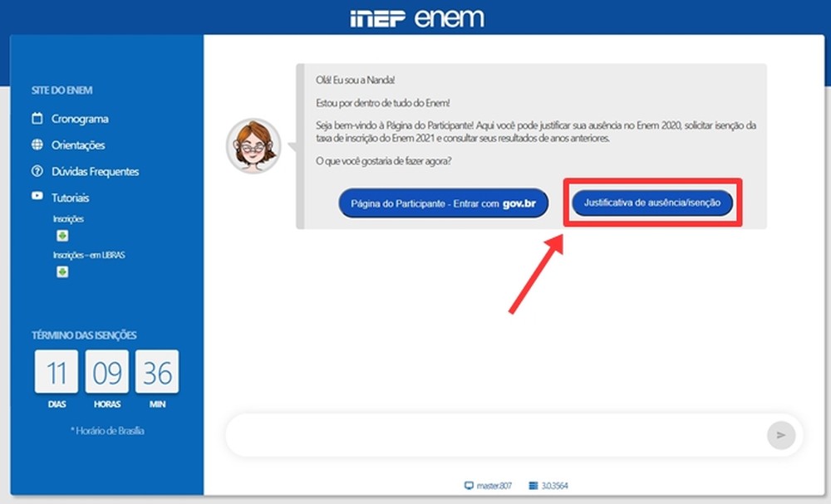Click the Dúvidas Frequentes question mark icon

click(x=37, y=171)
